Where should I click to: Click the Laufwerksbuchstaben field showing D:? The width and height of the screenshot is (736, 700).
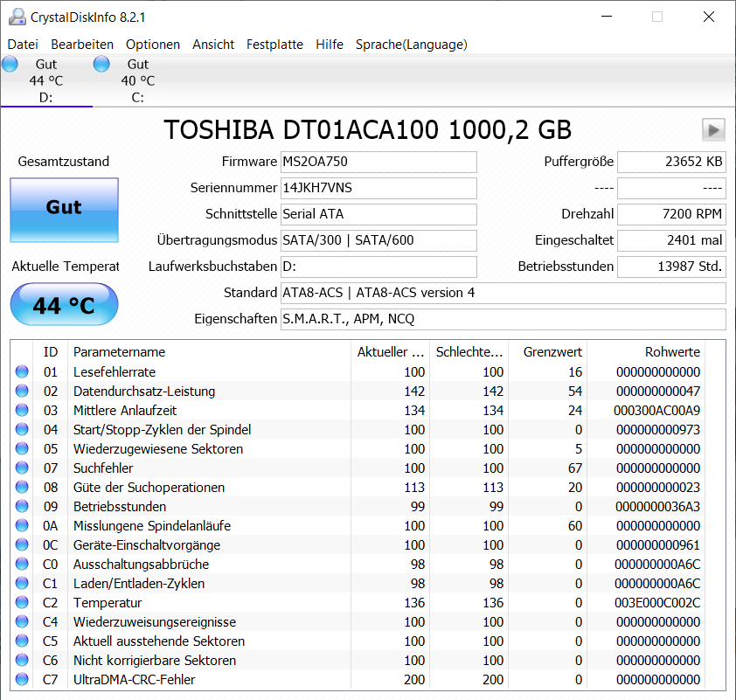(378, 267)
